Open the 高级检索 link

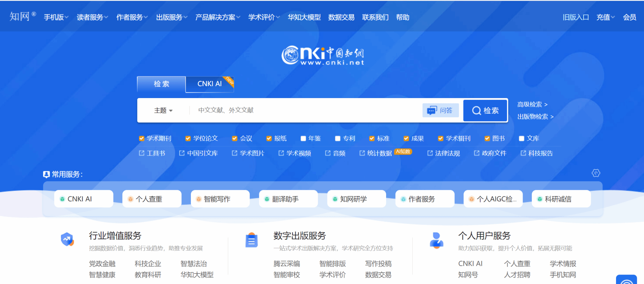pyautogui.click(x=532, y=104)
